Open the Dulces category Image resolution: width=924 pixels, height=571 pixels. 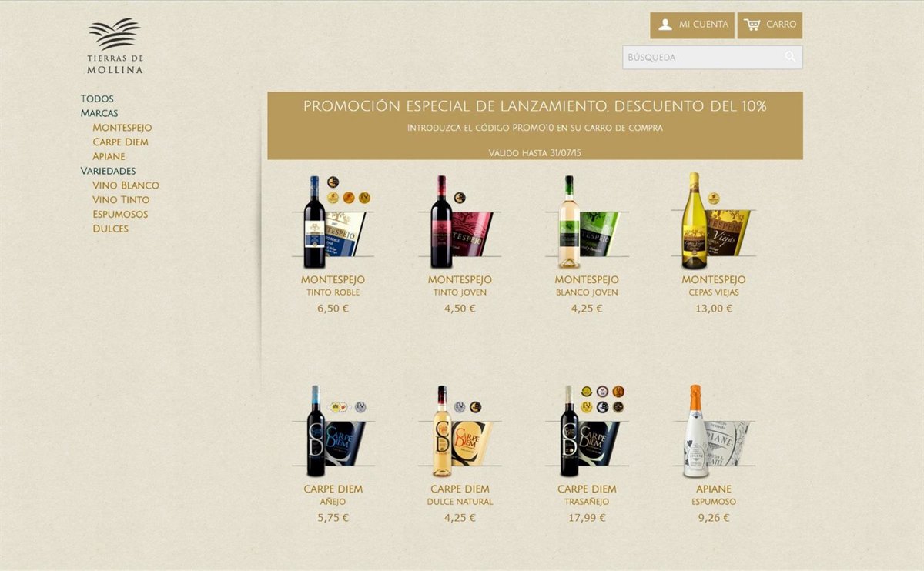(x=110, y=229)
